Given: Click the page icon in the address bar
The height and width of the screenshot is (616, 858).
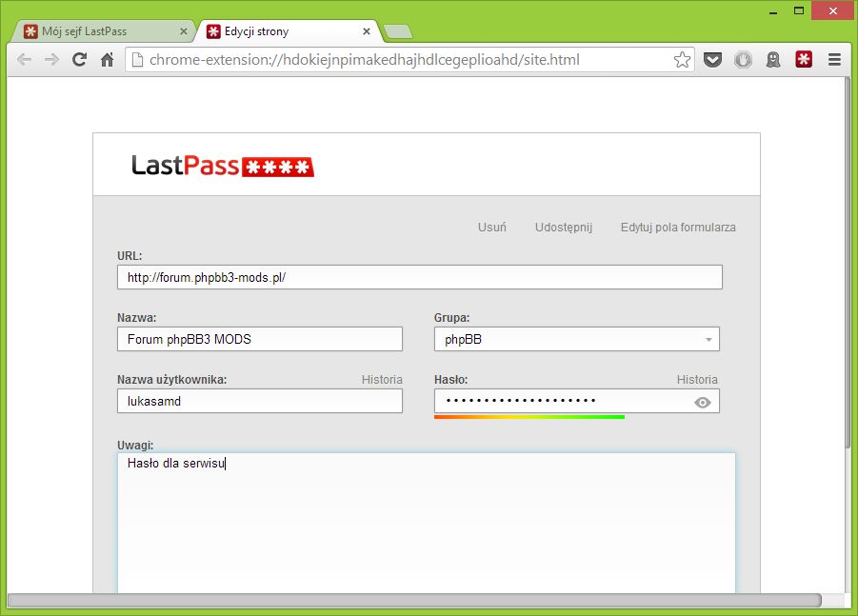Looking at the screenshot, I should [x=137, y=60].
